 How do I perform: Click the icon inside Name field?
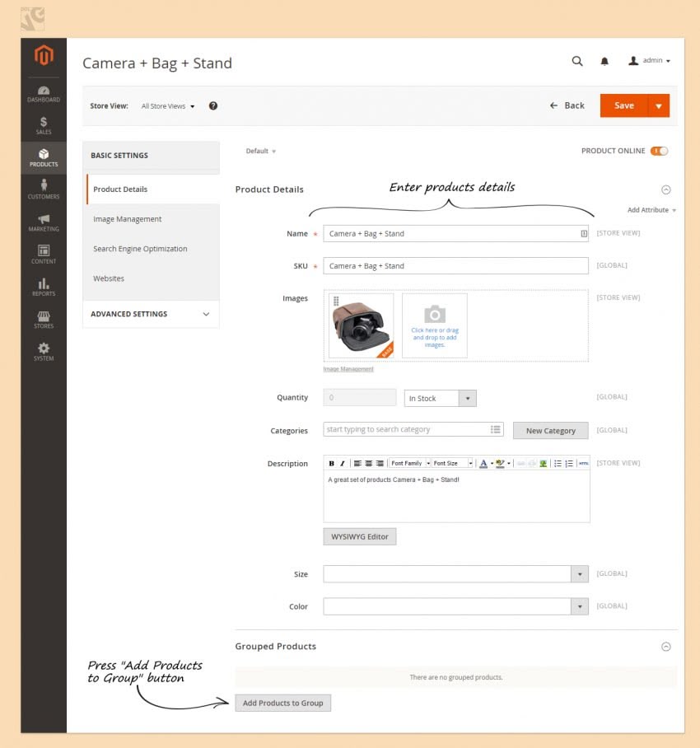(x=584, y=234)
